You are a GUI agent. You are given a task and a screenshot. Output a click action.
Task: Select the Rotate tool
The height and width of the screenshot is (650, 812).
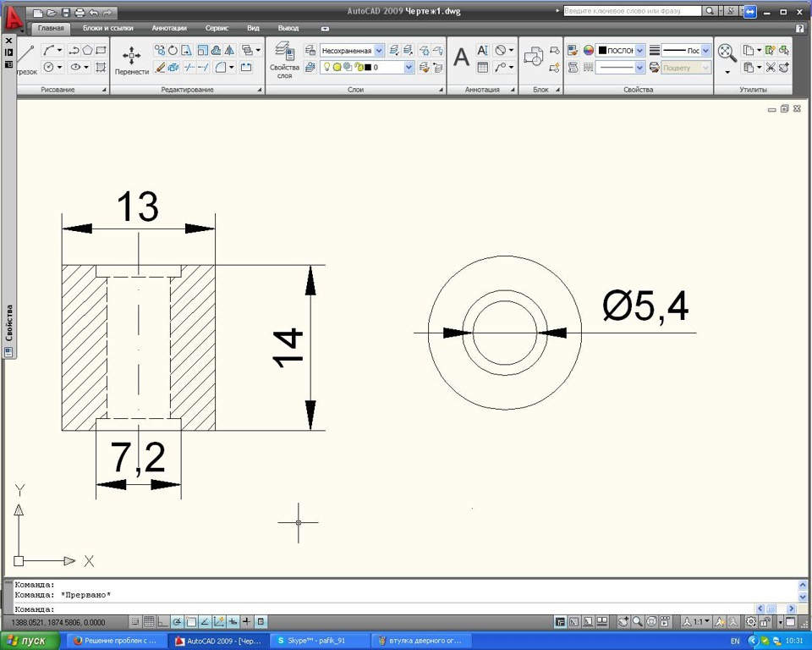point(173,50)
